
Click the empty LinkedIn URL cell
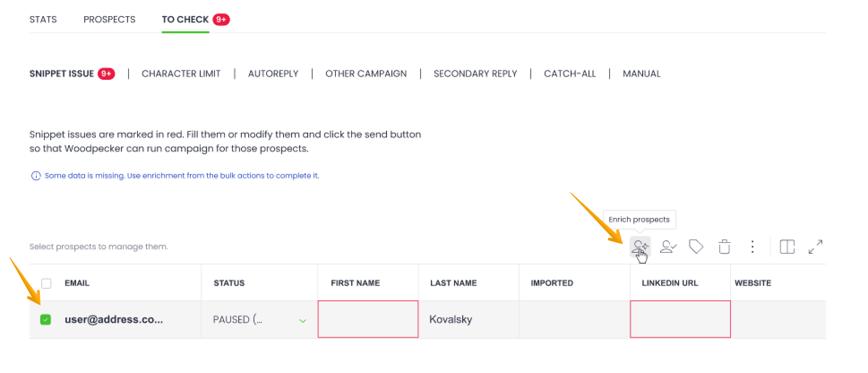680,319
